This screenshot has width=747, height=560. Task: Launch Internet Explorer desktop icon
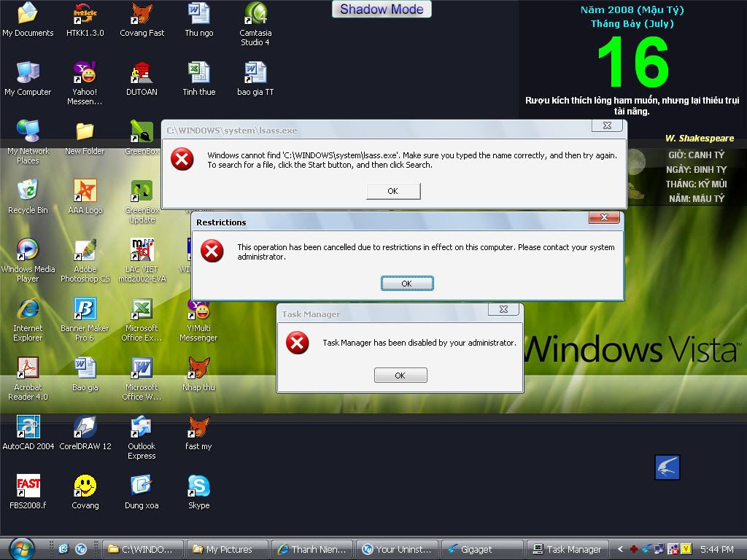point(28,319)
